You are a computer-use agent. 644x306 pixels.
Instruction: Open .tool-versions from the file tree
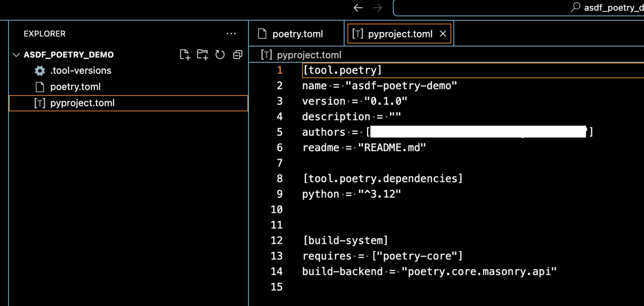click(x=129, y=71)
